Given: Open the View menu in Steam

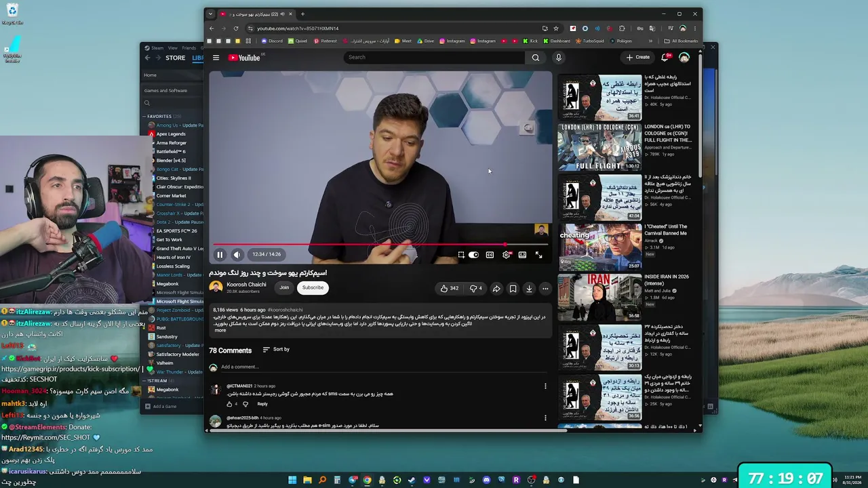Looking at the screenshot, I should point(173,48).
